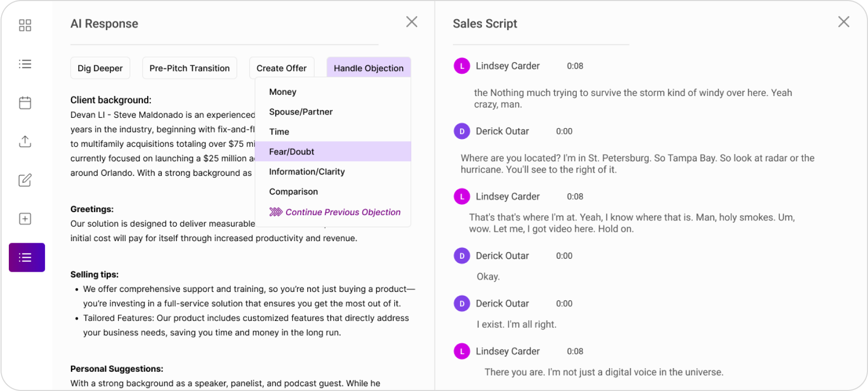The width and height of the screenshot is (868, 391).
Task: Open the calendar icon in sidebar
Action: [x=25, y=103]
